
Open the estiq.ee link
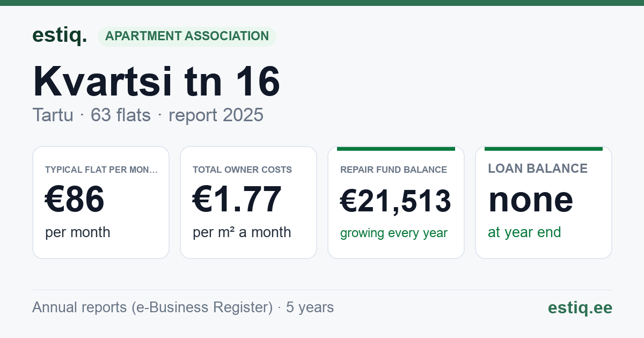coord(580,307)
